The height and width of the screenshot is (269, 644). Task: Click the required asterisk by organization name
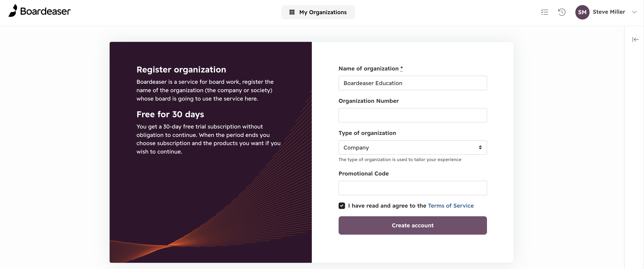point(401,68)
